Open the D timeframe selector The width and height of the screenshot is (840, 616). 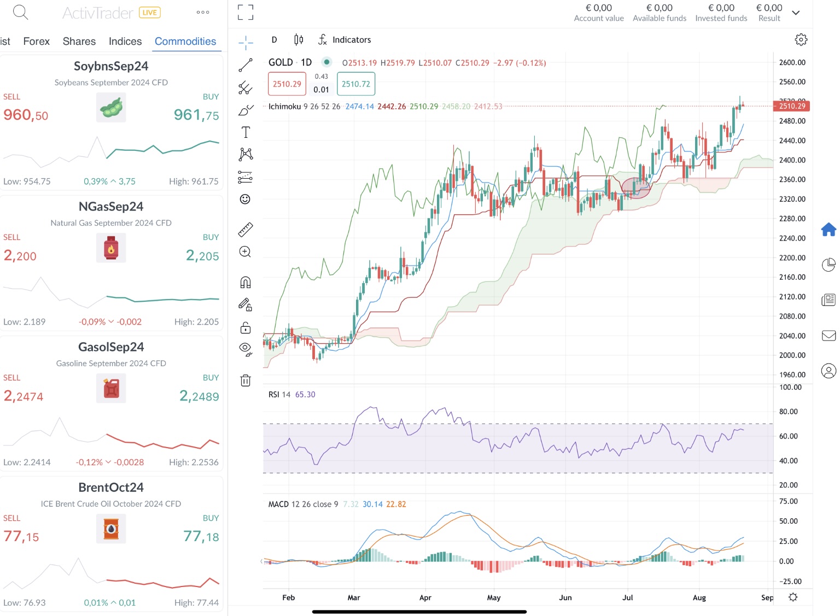click(274, 39)
